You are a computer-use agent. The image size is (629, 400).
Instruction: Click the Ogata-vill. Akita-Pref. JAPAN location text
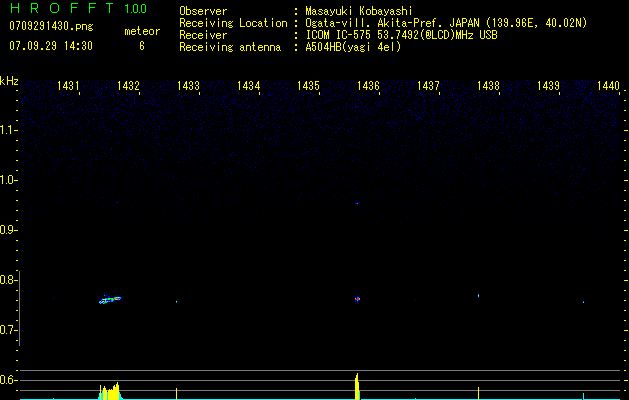446,23
